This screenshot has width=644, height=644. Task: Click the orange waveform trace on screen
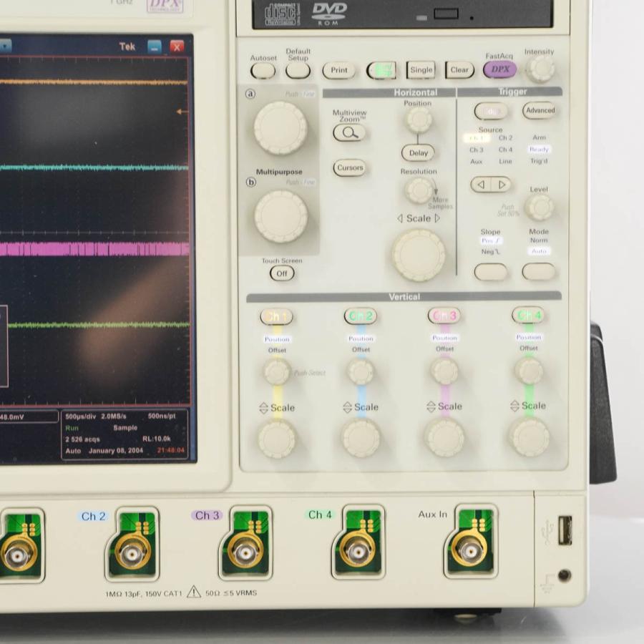94,82
